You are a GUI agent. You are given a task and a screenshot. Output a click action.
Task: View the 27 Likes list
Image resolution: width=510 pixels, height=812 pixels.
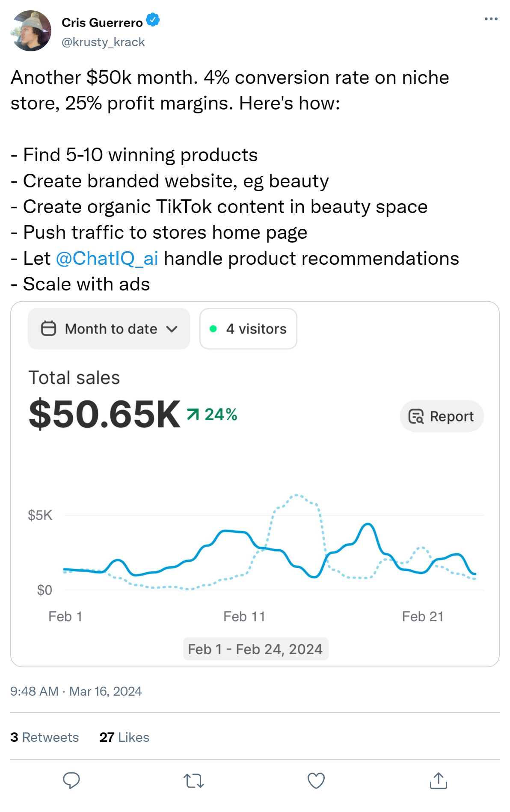[x=124, y=737]
